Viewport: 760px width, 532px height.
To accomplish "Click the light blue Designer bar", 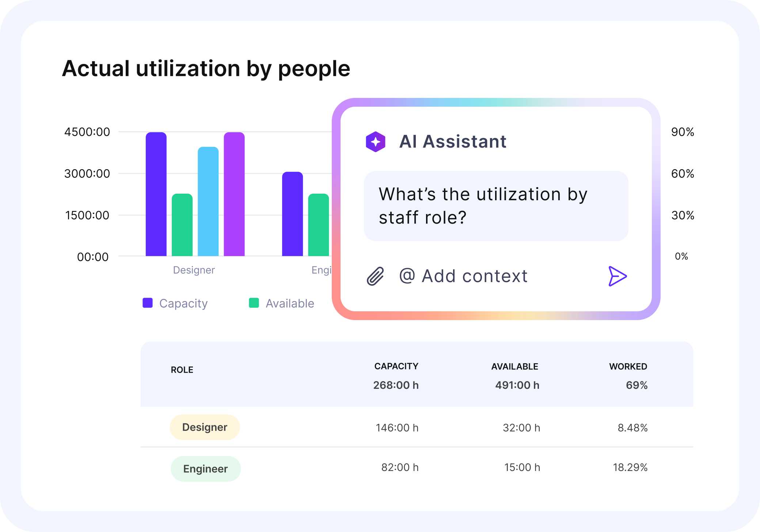I will pyautogui.click(x=208, y=201).
